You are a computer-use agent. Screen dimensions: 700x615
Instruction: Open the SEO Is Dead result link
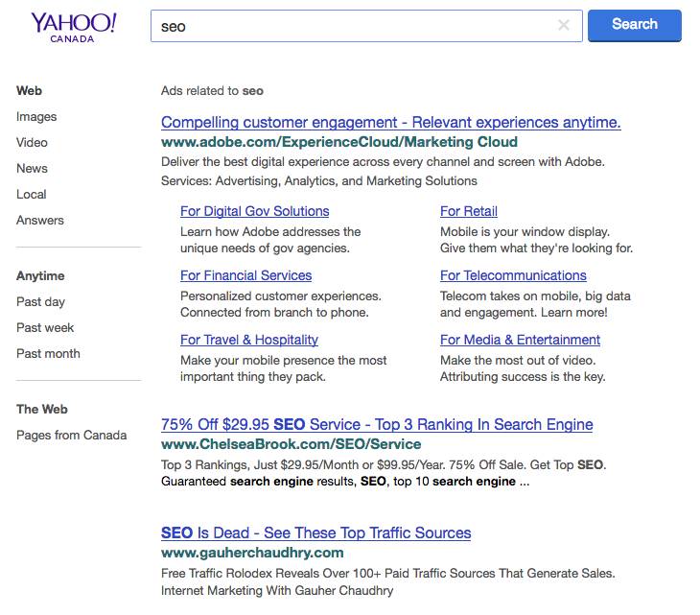[x=315, y=533]
